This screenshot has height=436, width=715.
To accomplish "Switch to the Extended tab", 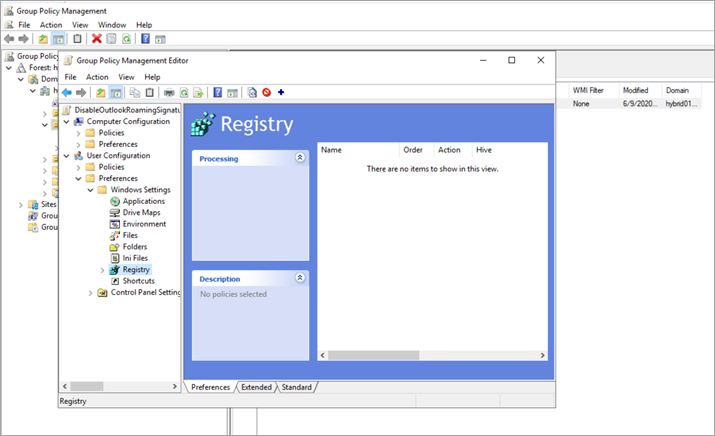I will [256, 387].
